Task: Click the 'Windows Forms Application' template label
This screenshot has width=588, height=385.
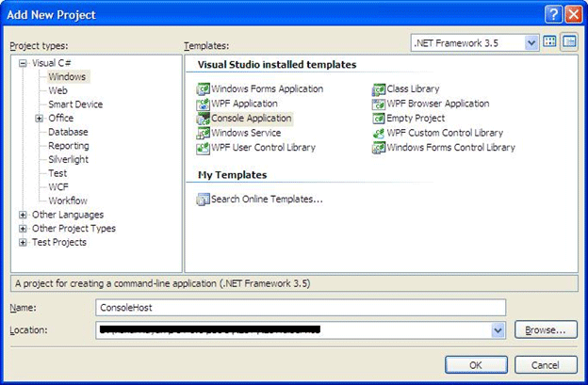Action: [x=267, y=89]
